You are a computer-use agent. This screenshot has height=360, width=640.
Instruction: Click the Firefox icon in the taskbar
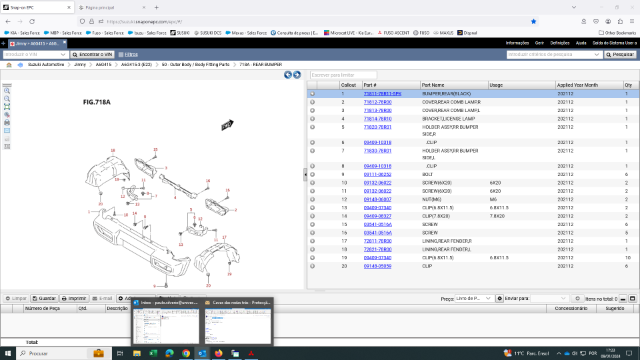[218, 353]
